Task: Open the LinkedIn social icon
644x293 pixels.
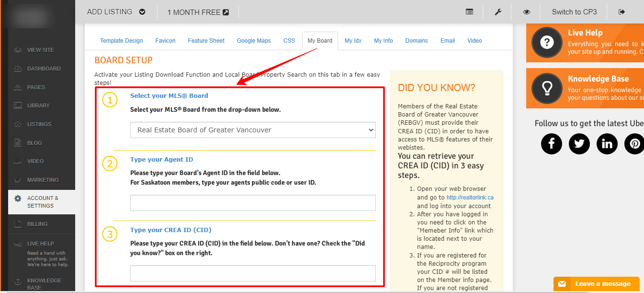Action: (x=607, y=144)
